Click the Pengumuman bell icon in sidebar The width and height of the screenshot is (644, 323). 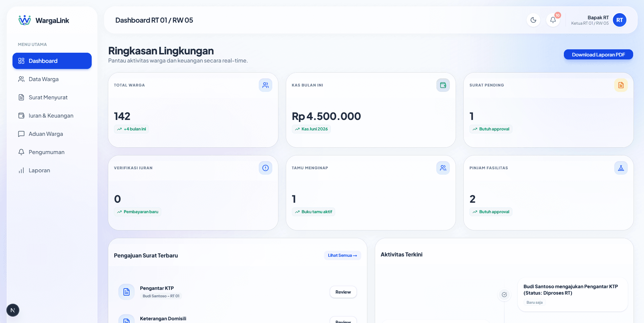tap(21, 152)
